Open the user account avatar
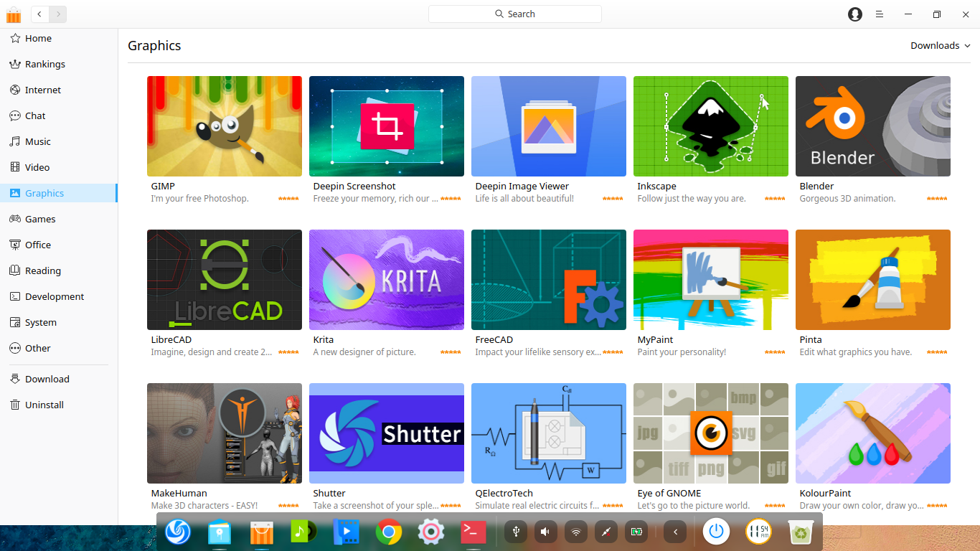The height and width of the screenshot is (551, 980). click(855, 14)
